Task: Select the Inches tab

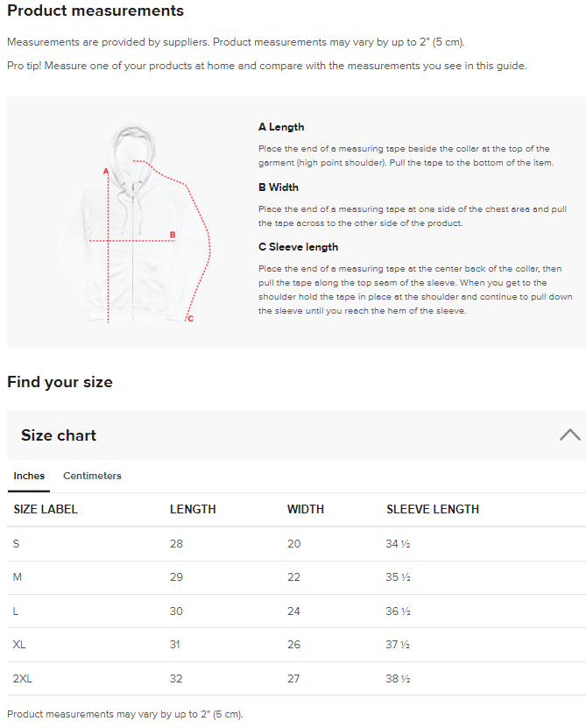Action: pos(29,476)
